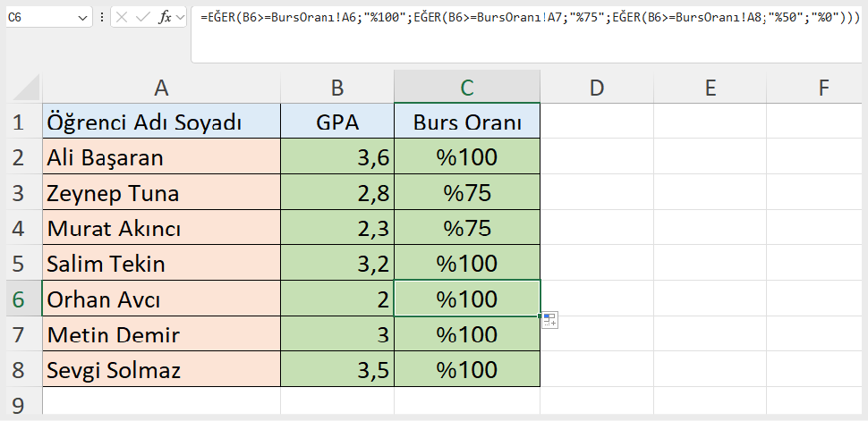Image resolution: width=868 pixels, height=421 pixels.
Task: Open formula bar options dots
Action: tap(101, 18)
